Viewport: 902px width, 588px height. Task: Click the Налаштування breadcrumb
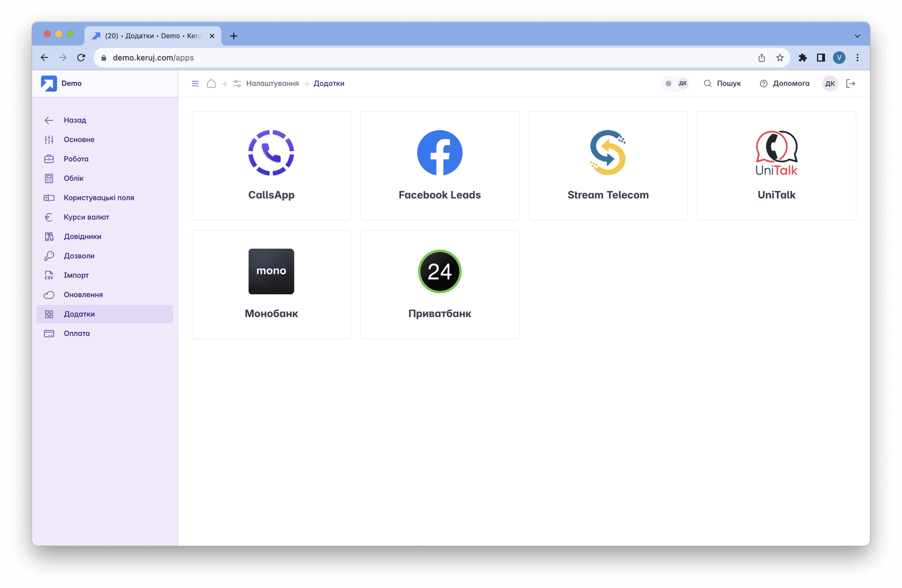pyautogui.click(x=272, y=83)
